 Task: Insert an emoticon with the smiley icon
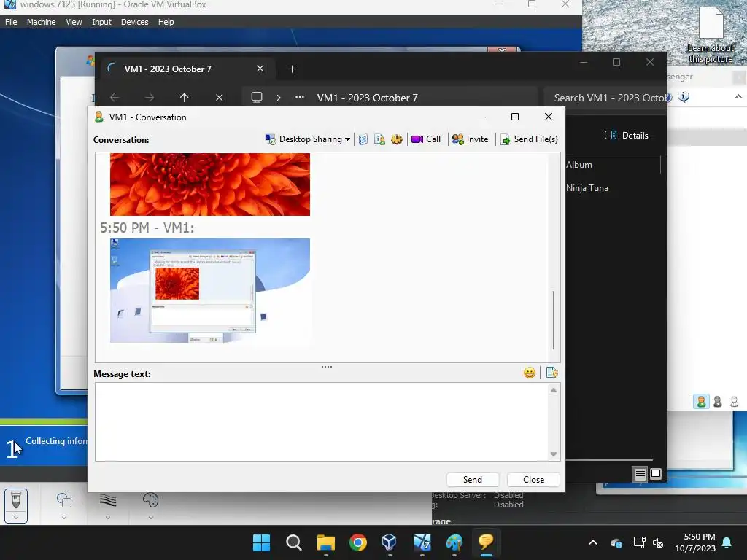[x=530, y=373]
